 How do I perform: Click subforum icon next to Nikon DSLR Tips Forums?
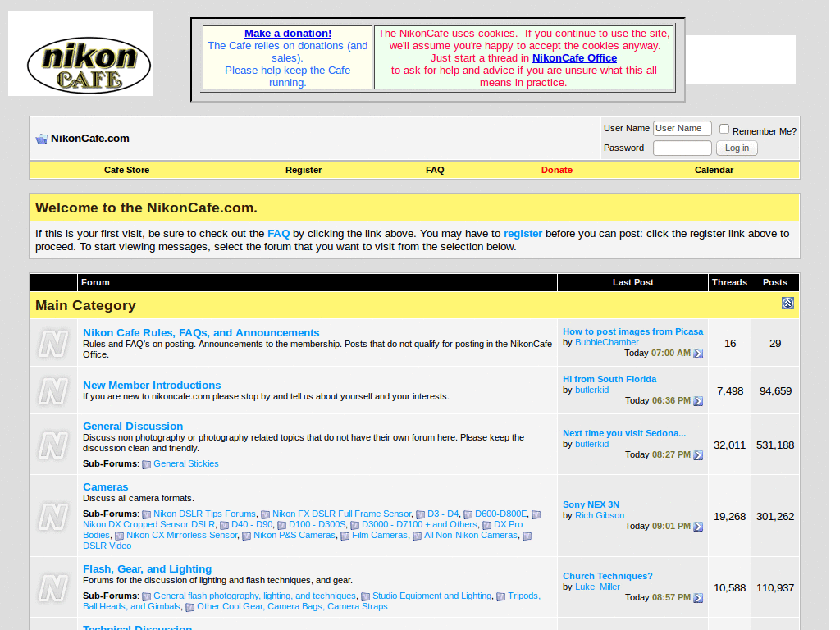(x=146, y=514)
